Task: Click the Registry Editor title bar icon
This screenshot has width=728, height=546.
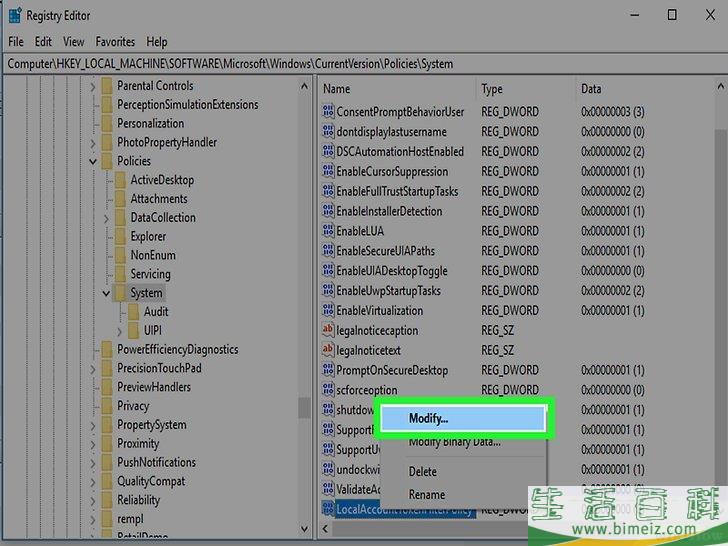Action: coord(14,15)
